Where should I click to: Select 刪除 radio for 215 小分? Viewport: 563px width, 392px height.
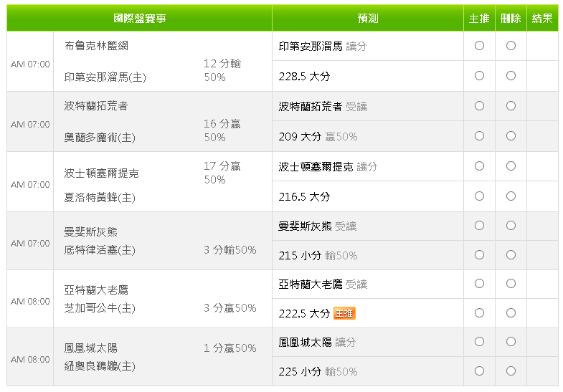tap(511, 255)
